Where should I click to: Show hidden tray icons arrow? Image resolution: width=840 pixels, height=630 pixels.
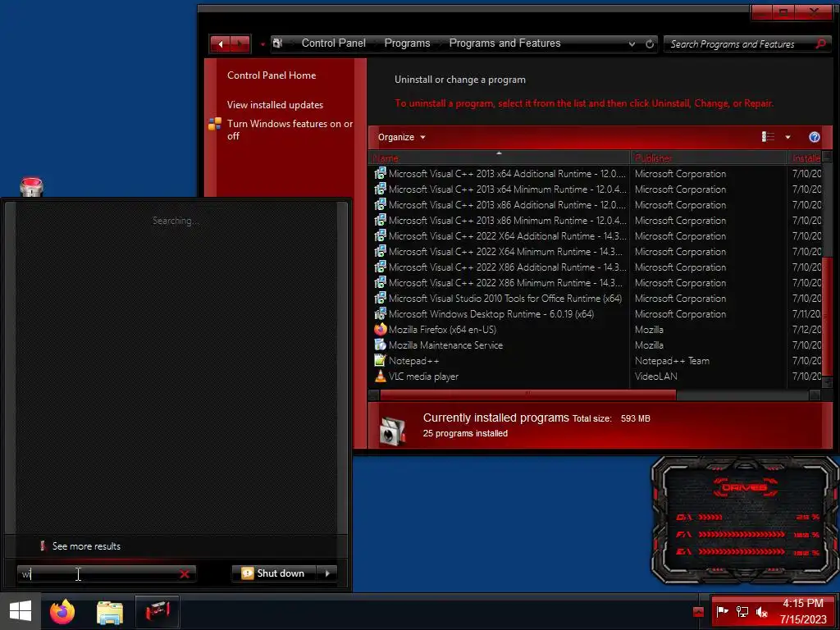pyautogui.click(x=698, y=611)
